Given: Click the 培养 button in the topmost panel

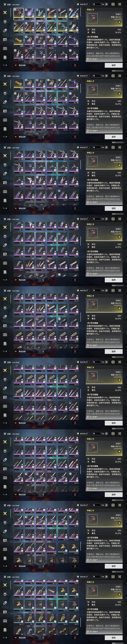Looking at the screenshot, I should tap(114, 65).
